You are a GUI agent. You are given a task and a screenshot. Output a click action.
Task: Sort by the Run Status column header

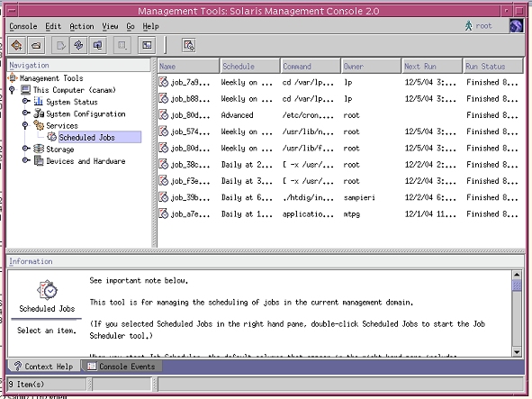493,66
